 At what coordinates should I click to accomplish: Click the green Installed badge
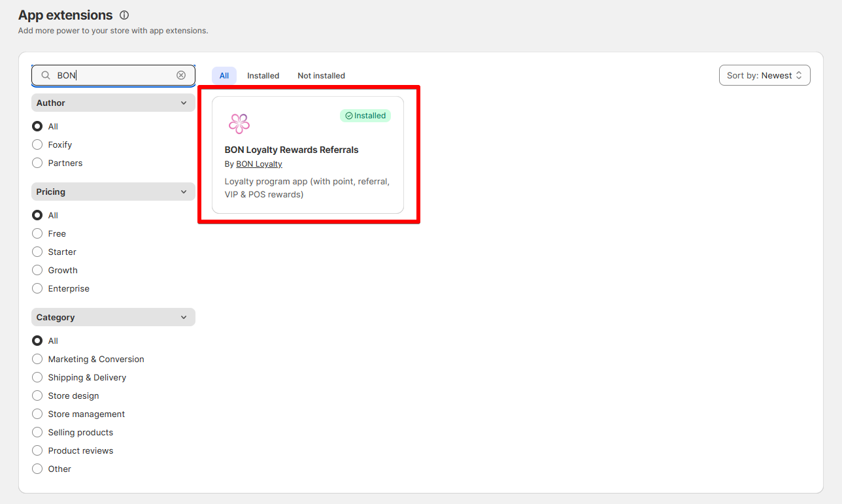click(x=365, y=116)
